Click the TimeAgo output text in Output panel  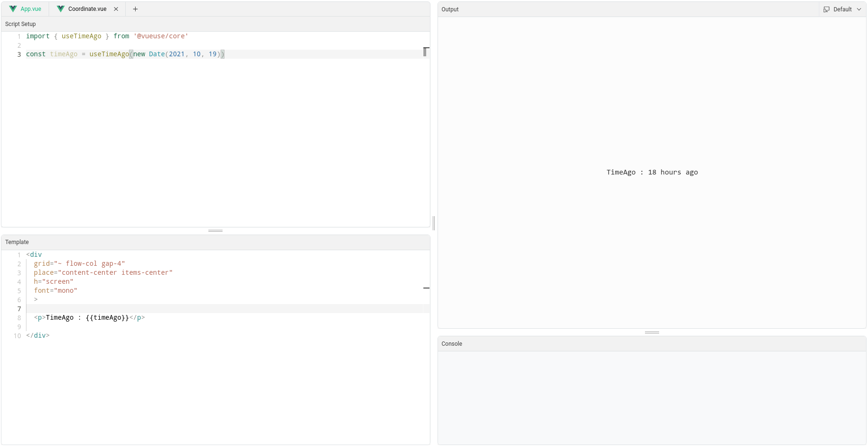(x=652, y=172)
